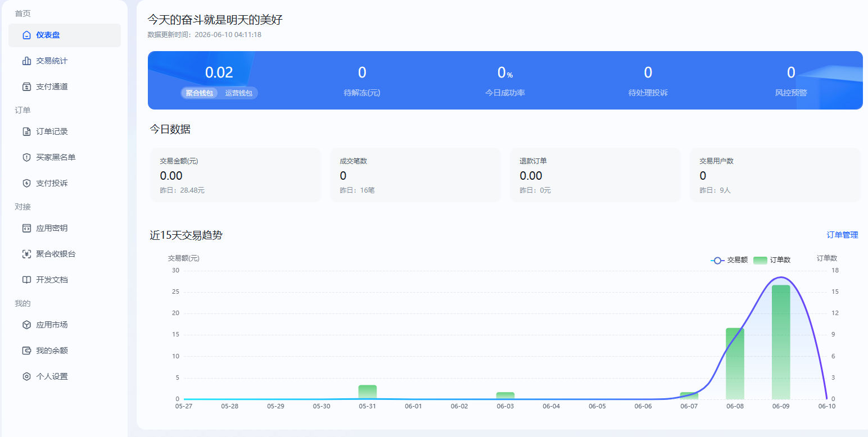This screenshot has height=437, width=868.
Task: Click the 昨日：9人 text
Action: click(x=715, y=190)
